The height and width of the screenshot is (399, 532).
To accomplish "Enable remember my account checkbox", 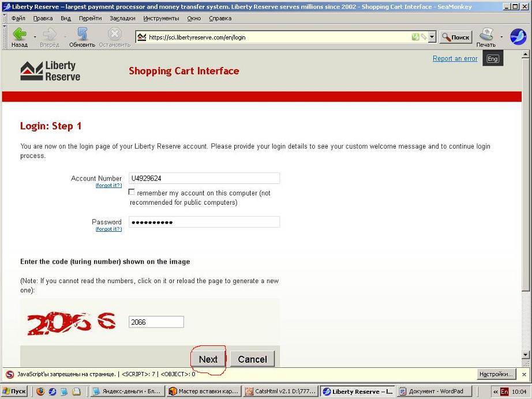I will (x=132, y=192).
